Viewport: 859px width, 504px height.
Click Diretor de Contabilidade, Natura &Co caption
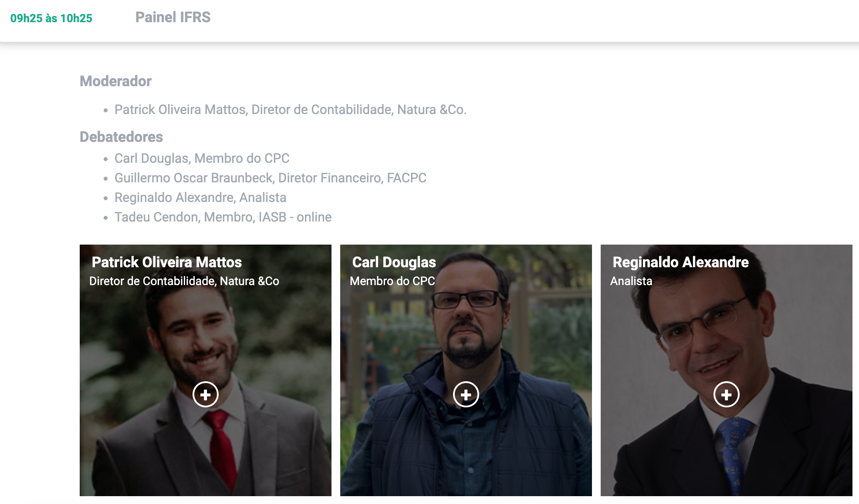[184, 281]
